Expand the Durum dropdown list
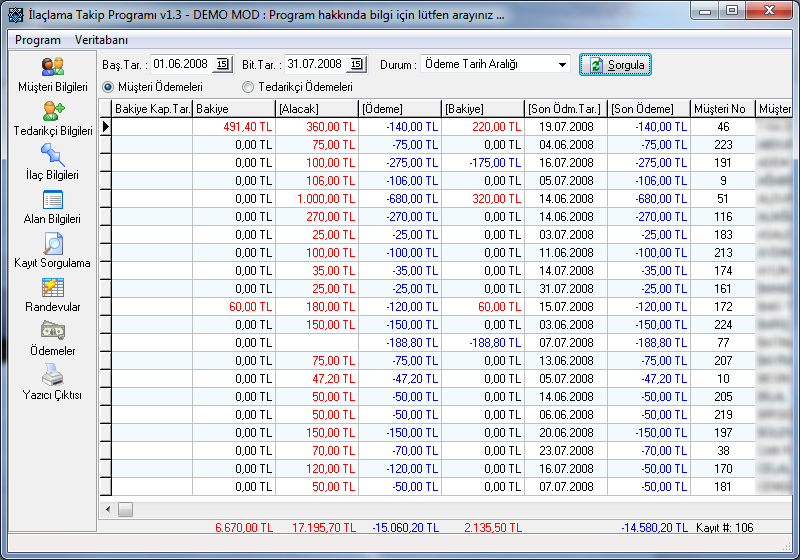The width and height of the screenshot is (800, 560). [x=562, y=65]
